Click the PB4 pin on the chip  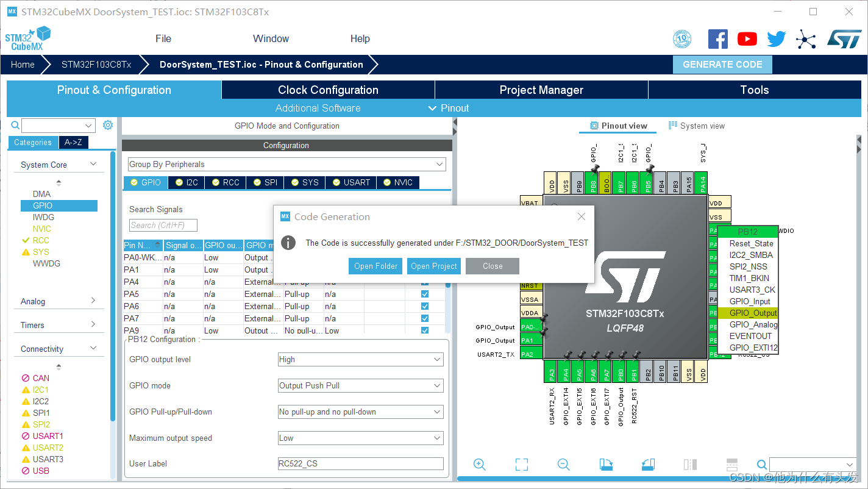(661, 183)
